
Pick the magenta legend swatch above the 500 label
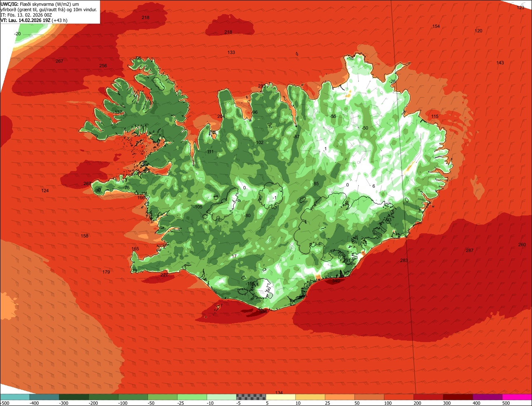click(517, 397)
